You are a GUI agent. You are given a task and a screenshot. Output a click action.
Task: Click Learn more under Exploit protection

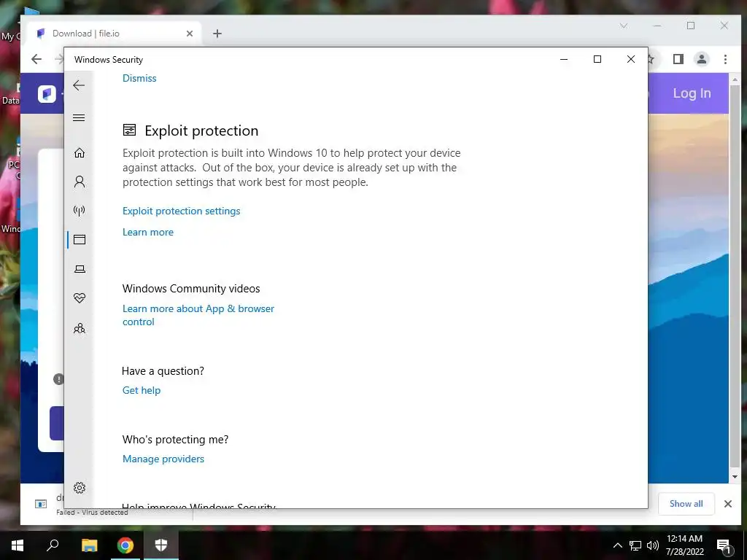pos(148,232)
